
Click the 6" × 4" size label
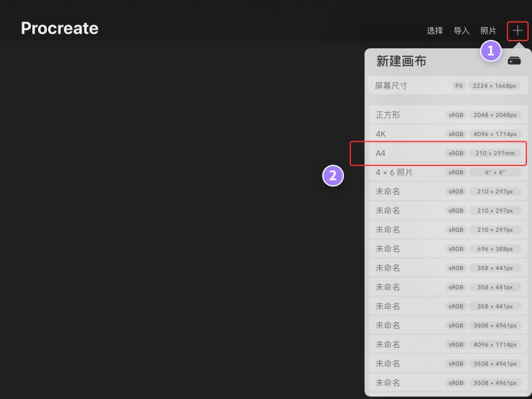[x=495, y=172]
